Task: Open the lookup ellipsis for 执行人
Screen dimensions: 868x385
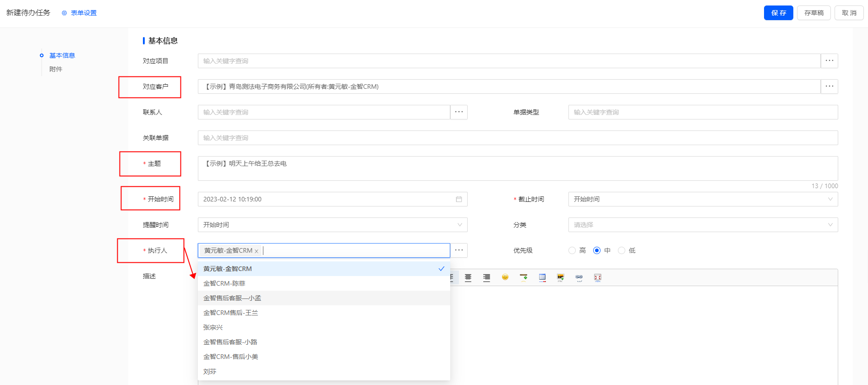Action: (x=459, y=250)
